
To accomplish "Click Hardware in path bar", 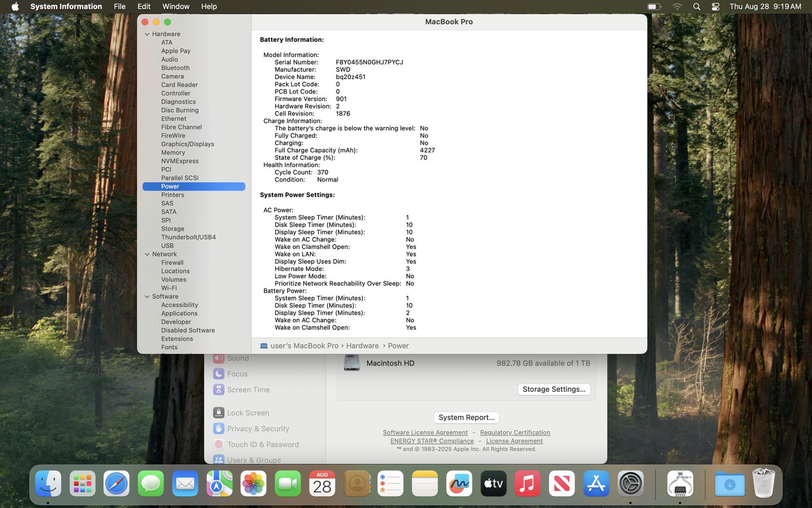I will tap(362, 346).
